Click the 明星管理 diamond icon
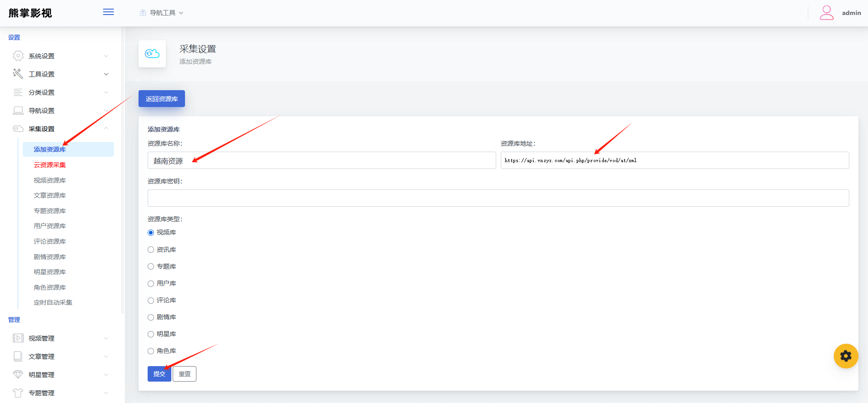868x403 pixels. point(18,374)
